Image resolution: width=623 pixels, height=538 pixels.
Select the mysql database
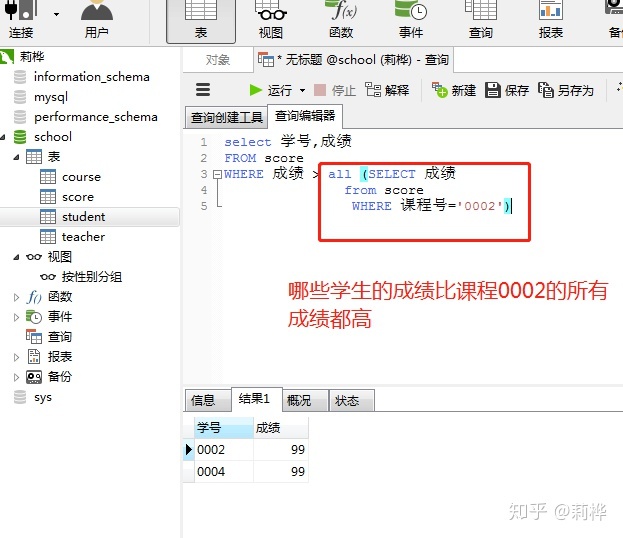coord(51,97)
